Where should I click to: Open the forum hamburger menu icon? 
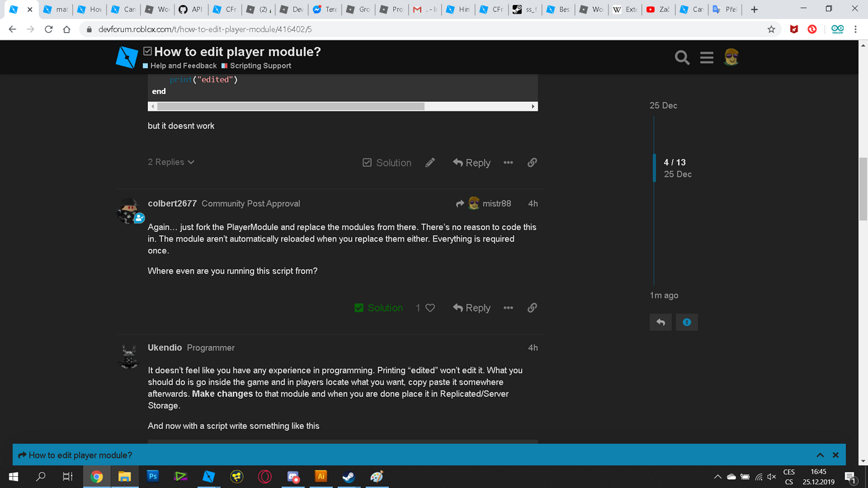coord(706,57)
